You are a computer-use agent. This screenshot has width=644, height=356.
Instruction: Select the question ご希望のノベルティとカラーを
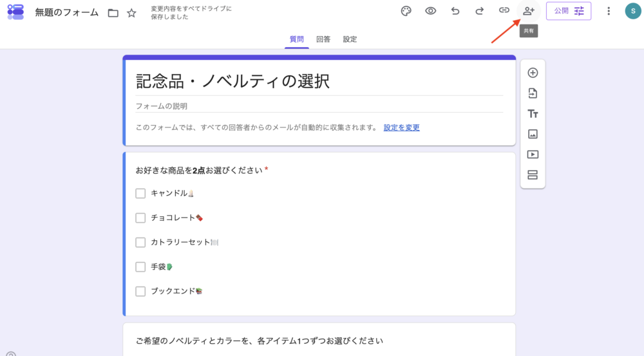(x=259, y=341)
